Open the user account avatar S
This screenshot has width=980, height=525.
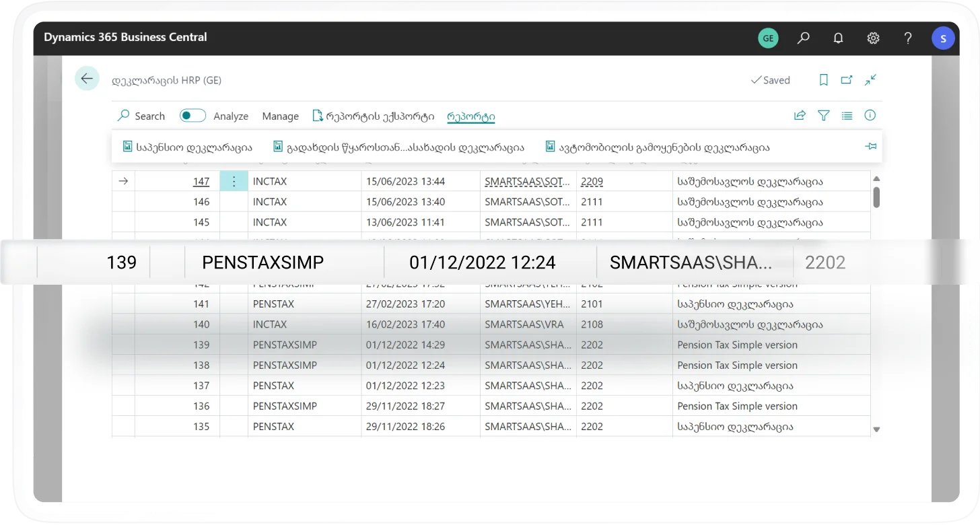pos(943,38)
